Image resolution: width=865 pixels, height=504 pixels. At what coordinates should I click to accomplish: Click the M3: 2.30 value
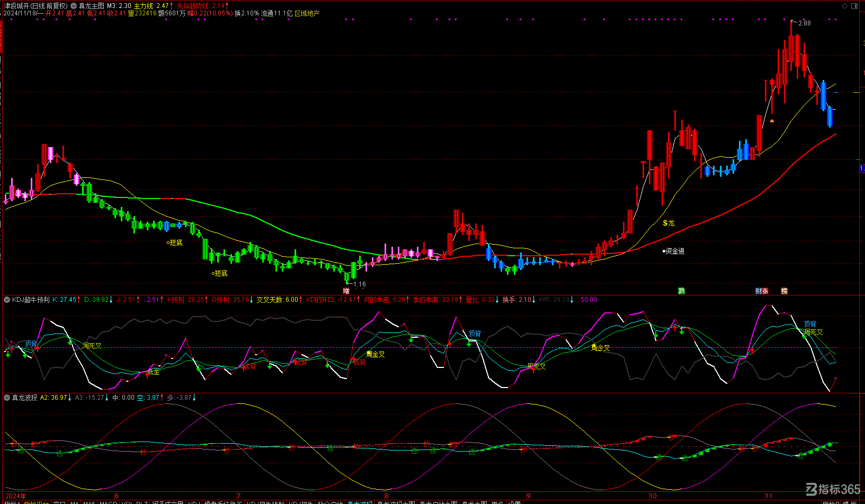coord(119,6)
